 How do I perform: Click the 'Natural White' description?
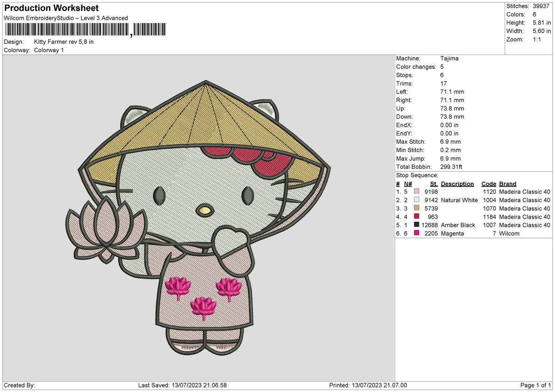[459, 200]
